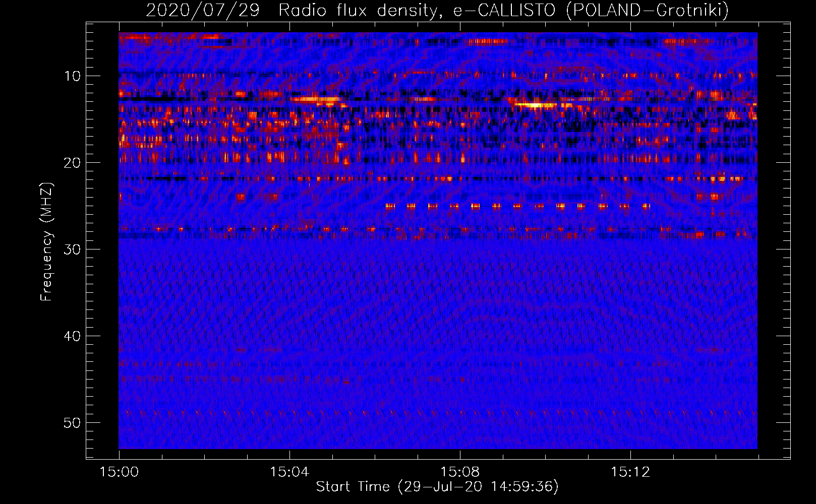The width and height of the screenshot is (816, 504).
Task: Click the 'Start Time (29-Jul-20 14:59:36)' label
Action: coord(437,487)
